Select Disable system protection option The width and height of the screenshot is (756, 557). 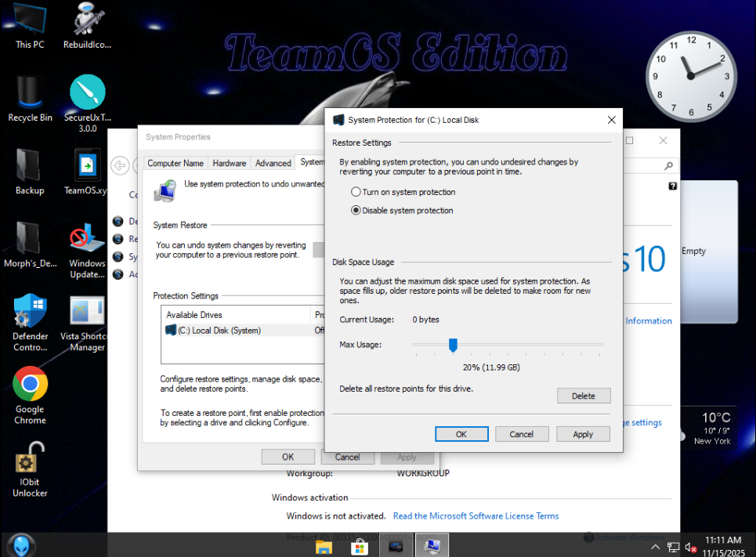click(356, 211)
